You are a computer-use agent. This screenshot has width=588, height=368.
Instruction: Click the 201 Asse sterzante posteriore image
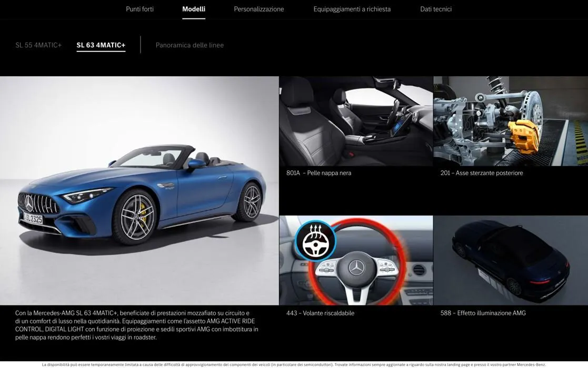pos(510,121)
